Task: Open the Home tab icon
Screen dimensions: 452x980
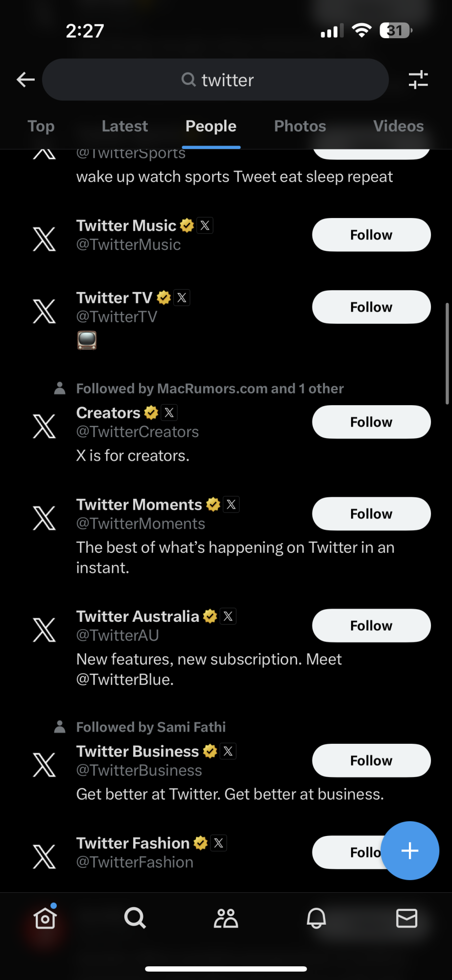Action: point(45,918)
